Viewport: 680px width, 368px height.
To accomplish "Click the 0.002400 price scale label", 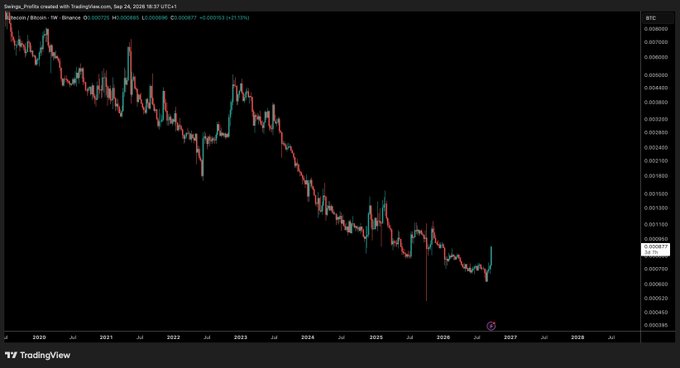I will point(655,147).
